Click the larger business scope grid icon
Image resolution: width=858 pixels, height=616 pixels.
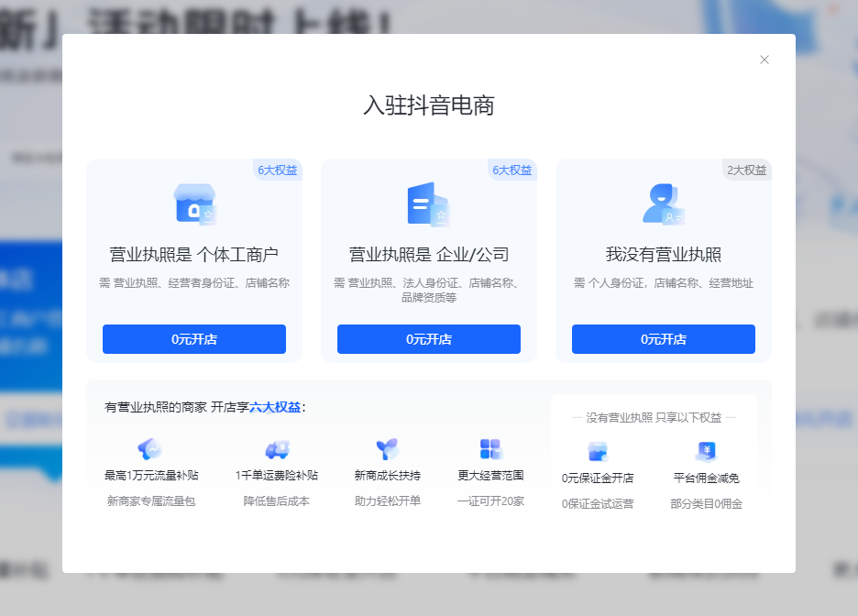pyautogui.click(x=491, y=449)
